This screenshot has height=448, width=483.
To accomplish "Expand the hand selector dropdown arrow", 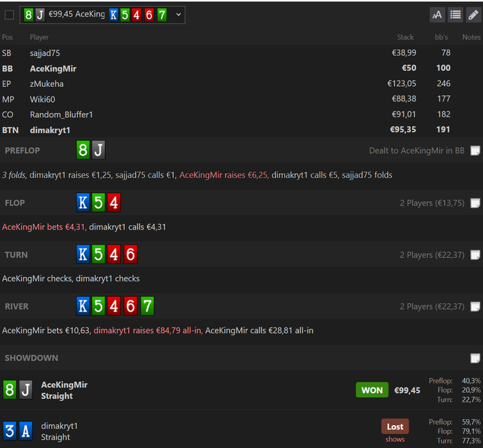I will click(x=178, y=14).
